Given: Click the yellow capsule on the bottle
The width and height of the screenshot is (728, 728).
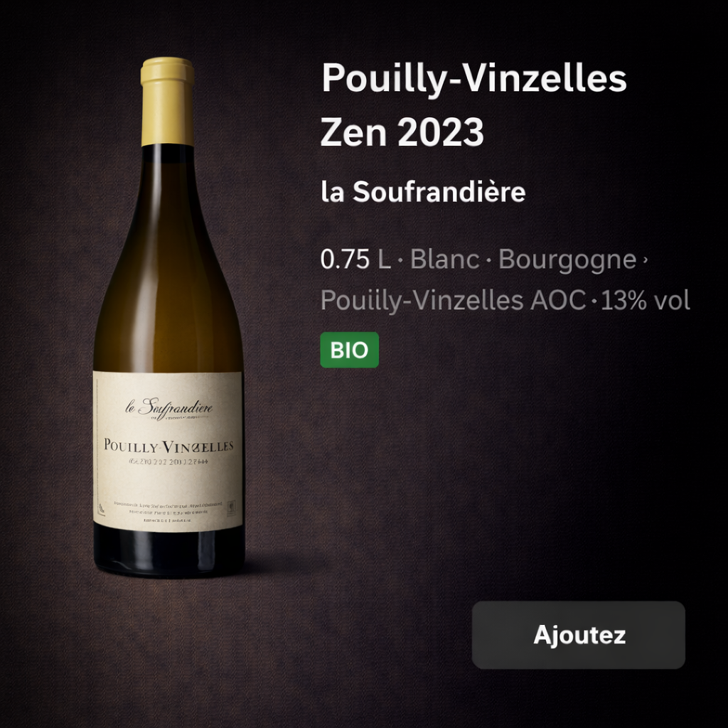Looking at the screenshot, I should pos(168,101).
